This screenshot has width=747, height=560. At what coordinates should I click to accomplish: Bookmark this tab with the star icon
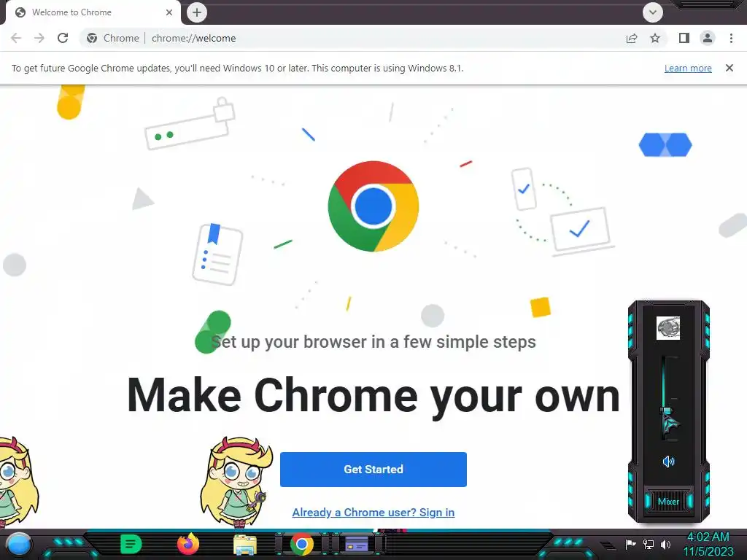(x=655, y=38)
